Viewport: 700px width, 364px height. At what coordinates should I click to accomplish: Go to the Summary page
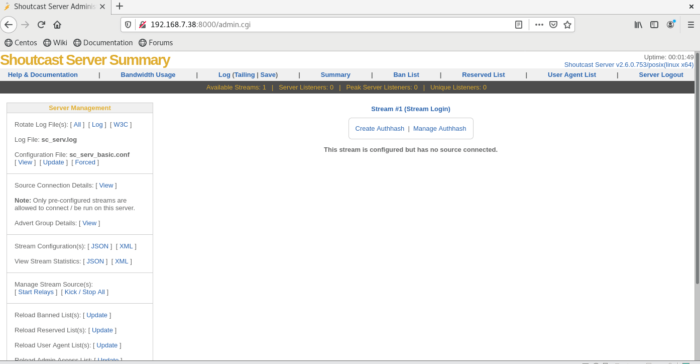(x=335, y=75)
